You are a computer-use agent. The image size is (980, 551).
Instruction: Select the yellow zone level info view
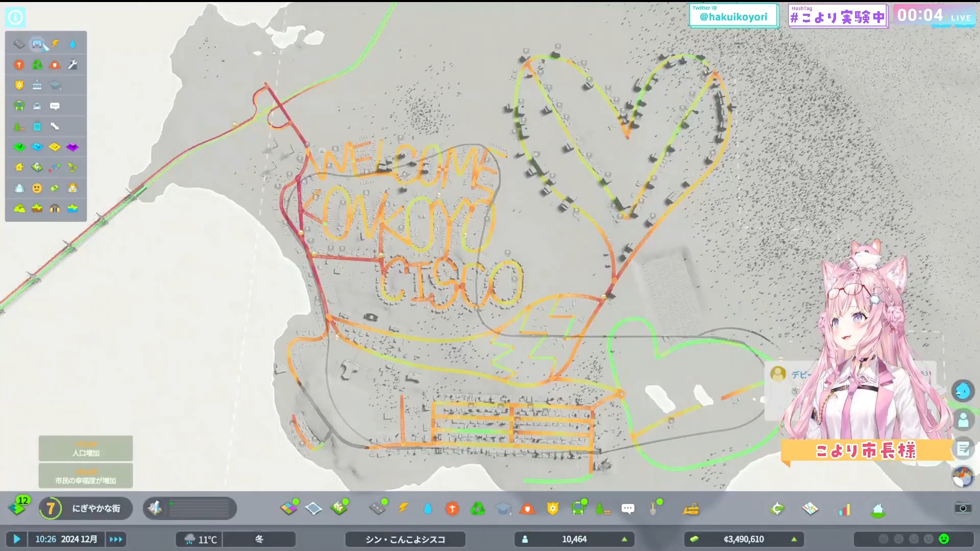55,147
